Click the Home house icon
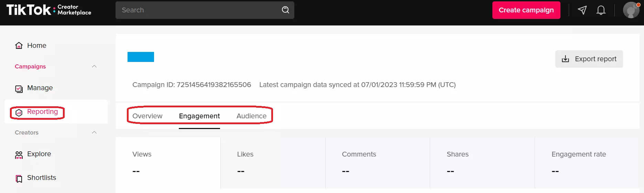The height and width of the screenshot is (193, 644). 19,46
